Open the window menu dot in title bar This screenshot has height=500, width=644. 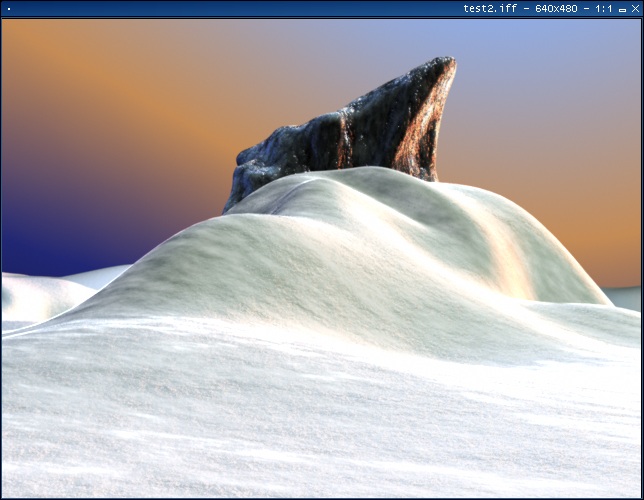9,9
